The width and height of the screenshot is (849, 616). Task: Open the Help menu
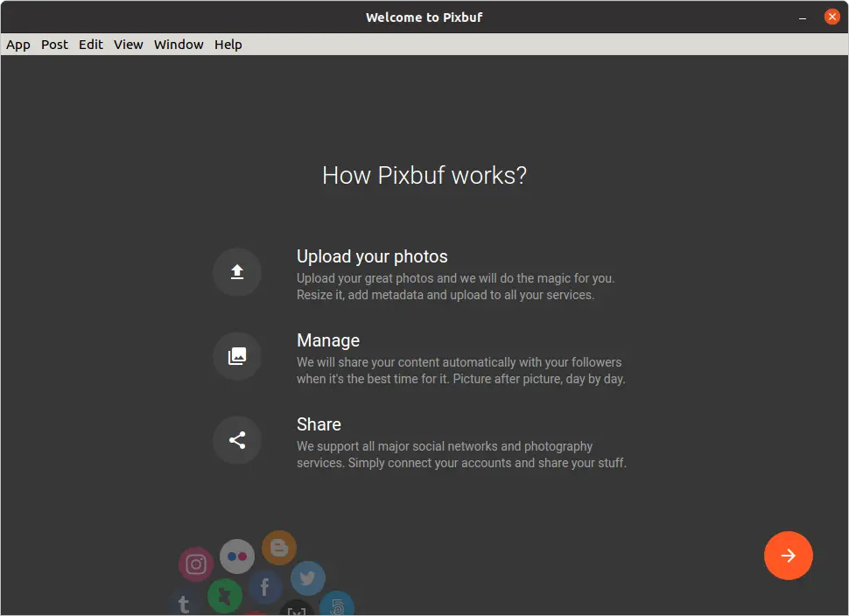(228, 45)
